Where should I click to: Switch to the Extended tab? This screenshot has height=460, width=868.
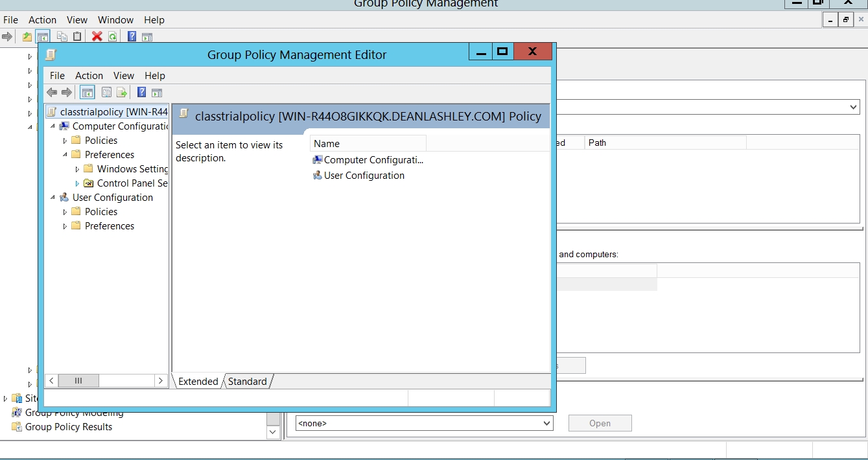tap(198, 381)
